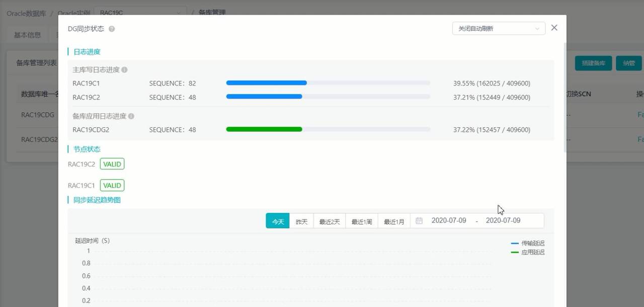Click 传输延迟 legend to hide that series
Viewport: 644px width, 307px height.
pos(532,243)
